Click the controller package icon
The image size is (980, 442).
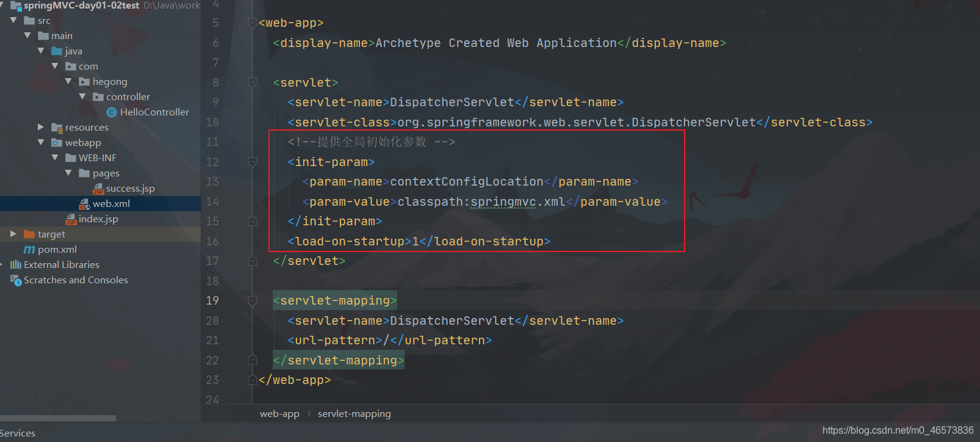98,96
